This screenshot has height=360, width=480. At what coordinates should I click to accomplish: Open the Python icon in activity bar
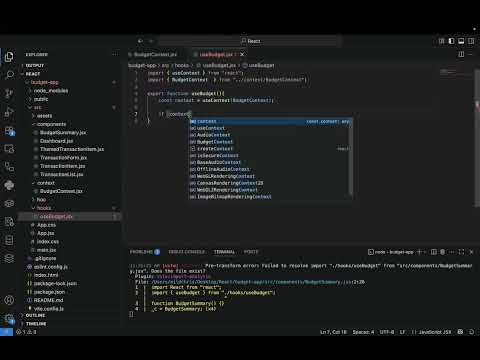pos(9,185)
